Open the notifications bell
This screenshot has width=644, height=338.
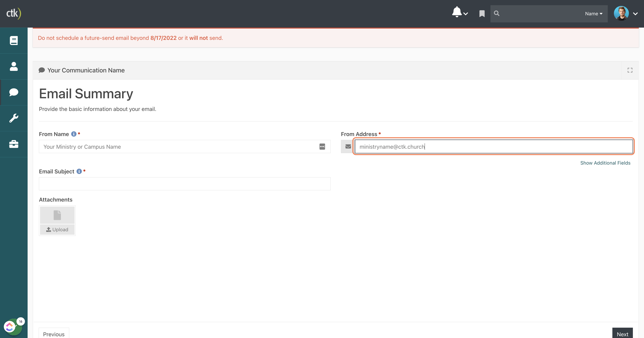coord(457,12)
